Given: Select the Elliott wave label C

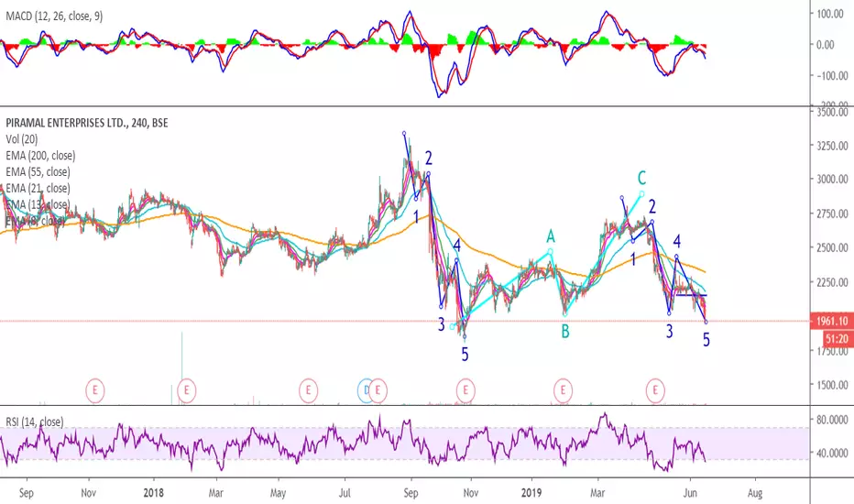Looking at the screenshot, I should 641,178.
